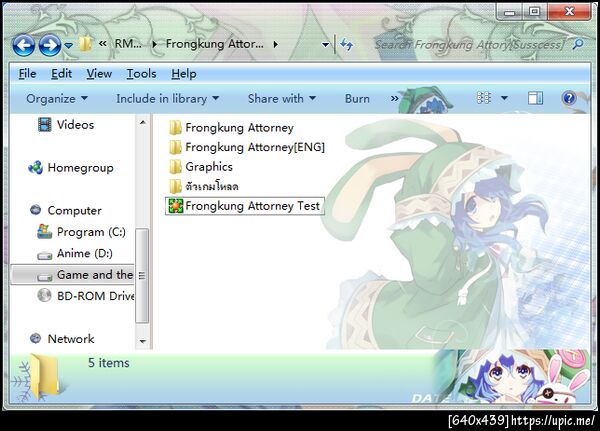The height and width of the screenshot is (431, 600).
Task: Select the Frongkung Attor... breadcrumb segment
Action: tap(215, 44)
